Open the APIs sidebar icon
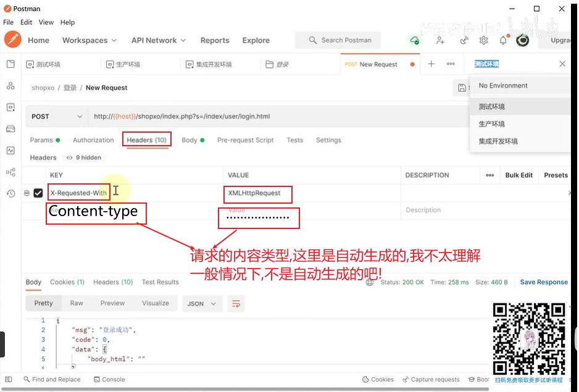Screen dimensions: 579x392 pyautogui.click(x=10, y=86)
